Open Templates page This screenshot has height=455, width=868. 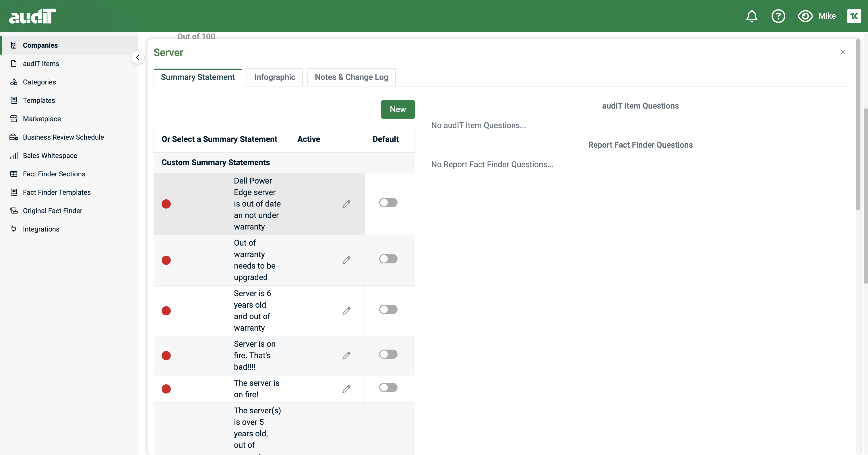pyautogui.click(x=69, y=100)
